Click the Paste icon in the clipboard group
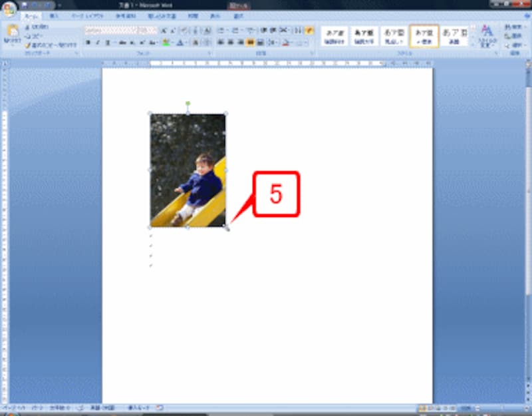532x416 pixels. click(11, 33)
